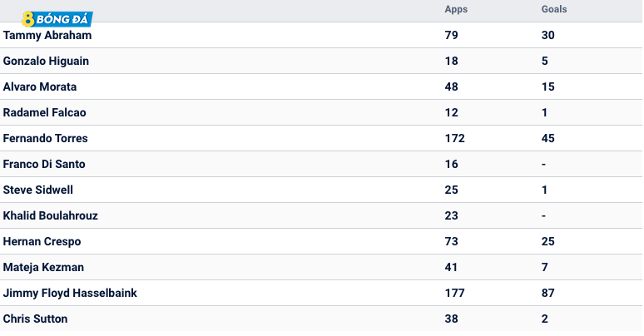Open the Fernando Torres entry

(x=46, y=138)
